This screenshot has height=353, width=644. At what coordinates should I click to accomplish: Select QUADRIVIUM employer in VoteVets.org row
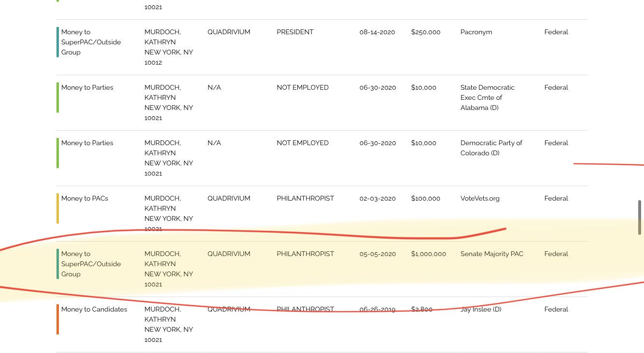coord(229,198)
